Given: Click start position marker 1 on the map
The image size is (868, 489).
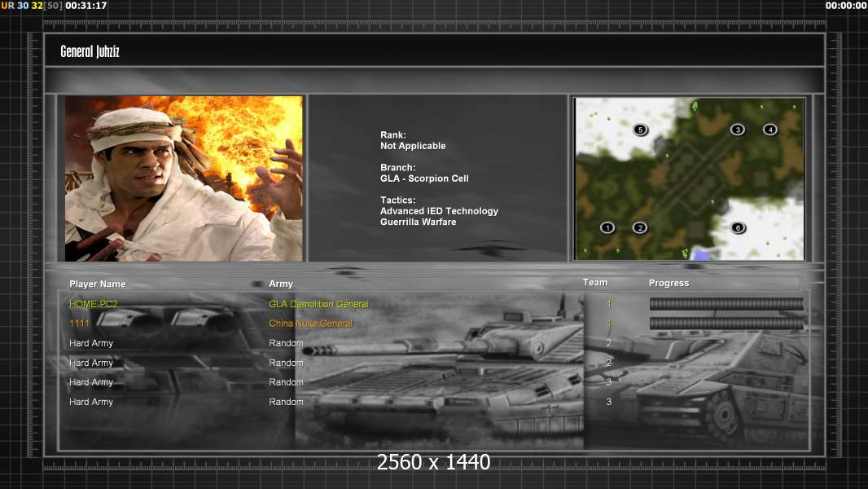Looking at the screenshot, I should 607,227.
